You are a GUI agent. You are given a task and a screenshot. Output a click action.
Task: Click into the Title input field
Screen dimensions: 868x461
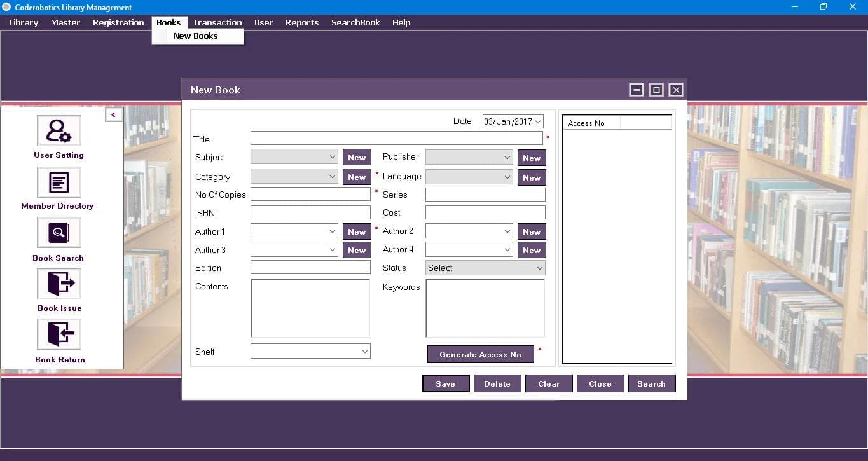coord(396,139)
